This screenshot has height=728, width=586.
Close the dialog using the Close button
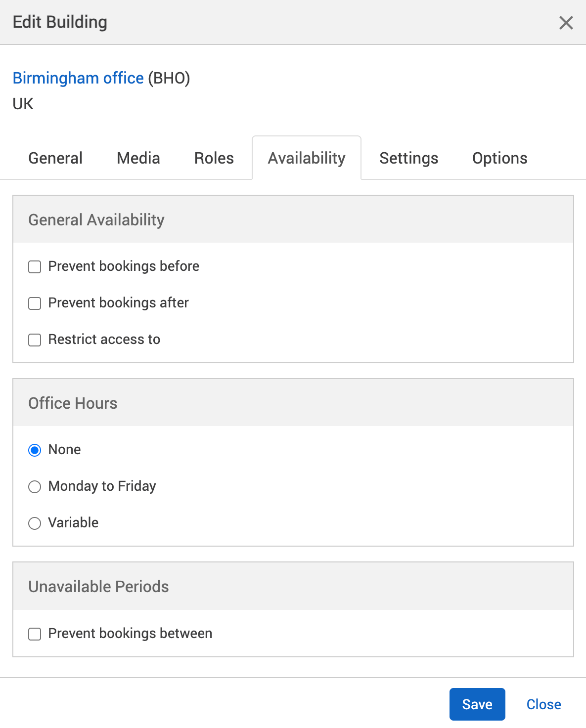point(543,704)
